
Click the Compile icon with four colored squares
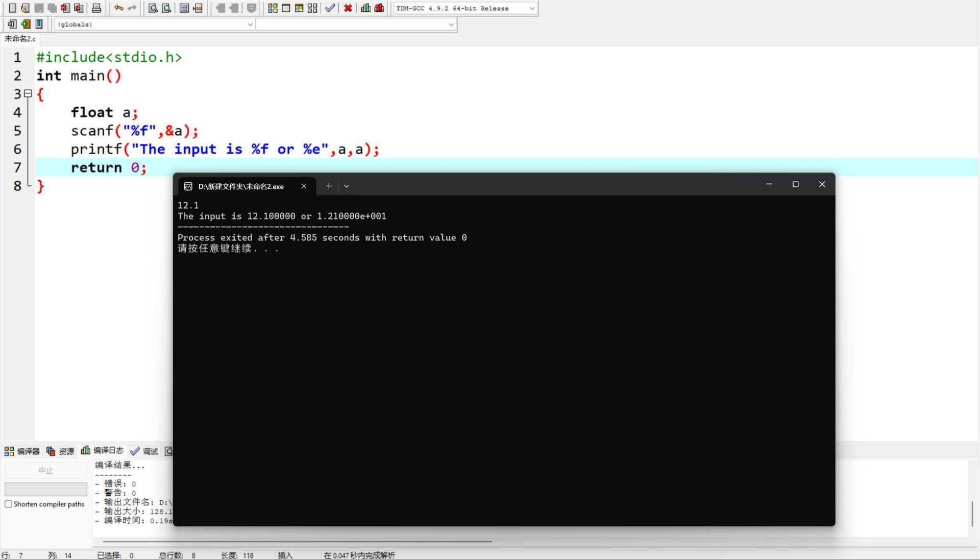click(x=273, y=8)
